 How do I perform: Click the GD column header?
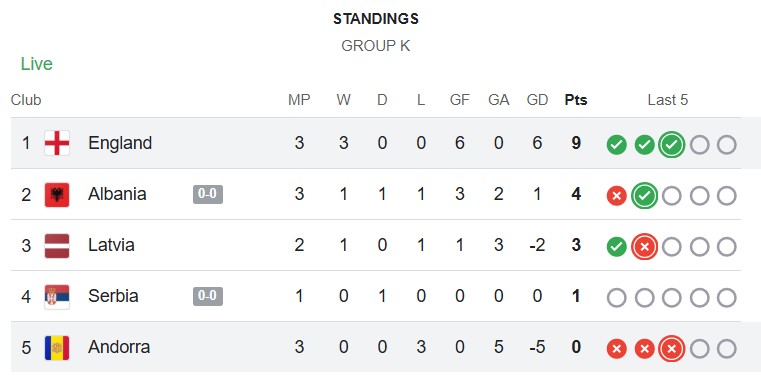click(537, 100)
